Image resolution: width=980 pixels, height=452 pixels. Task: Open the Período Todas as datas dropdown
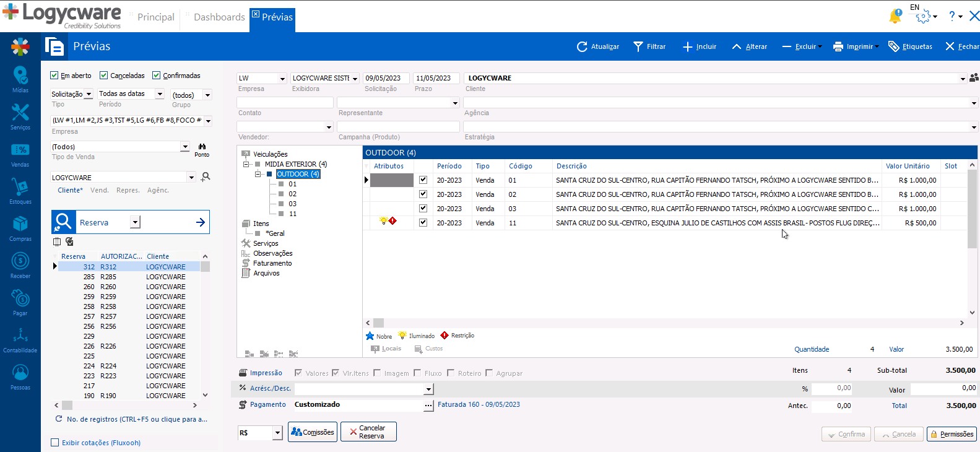[160, 94]
